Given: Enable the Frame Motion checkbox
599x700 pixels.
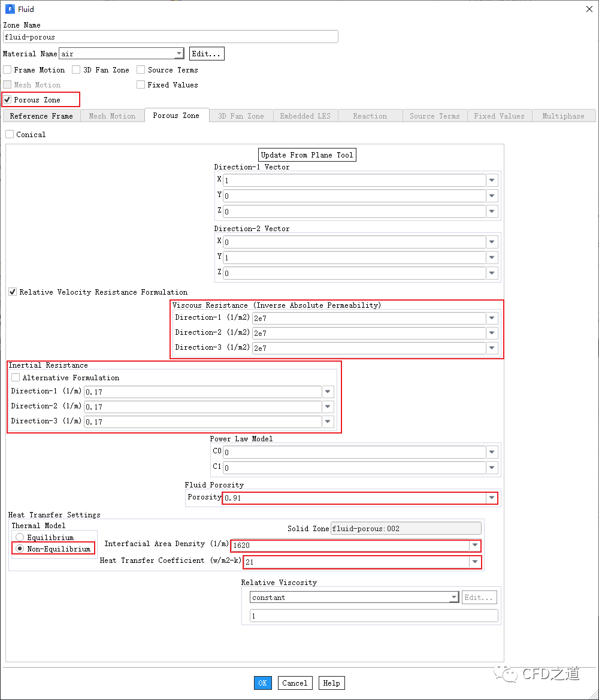Looking at the screenshot, I should [x=7, y=69].
